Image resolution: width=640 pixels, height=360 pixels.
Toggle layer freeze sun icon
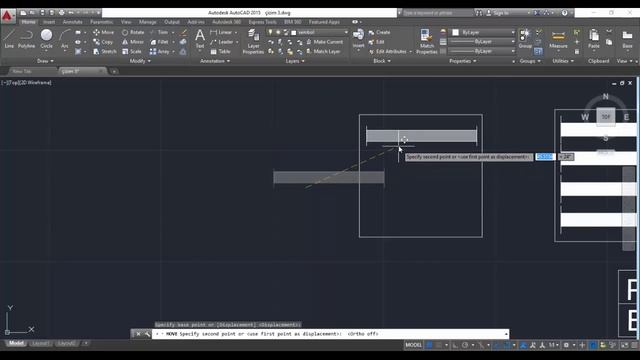278,32
